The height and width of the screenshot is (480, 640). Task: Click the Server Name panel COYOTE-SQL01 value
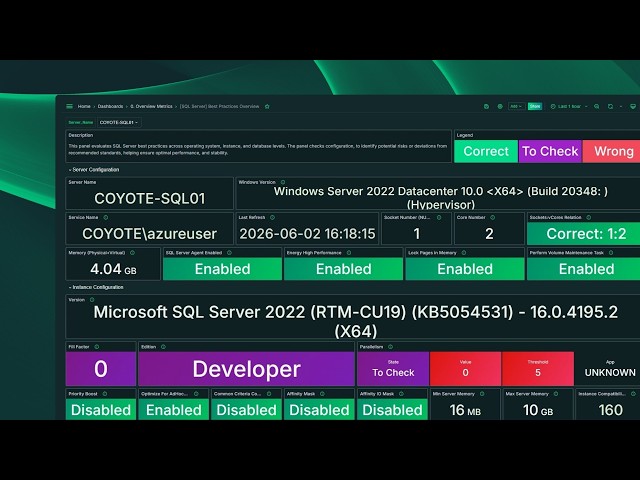149,199
